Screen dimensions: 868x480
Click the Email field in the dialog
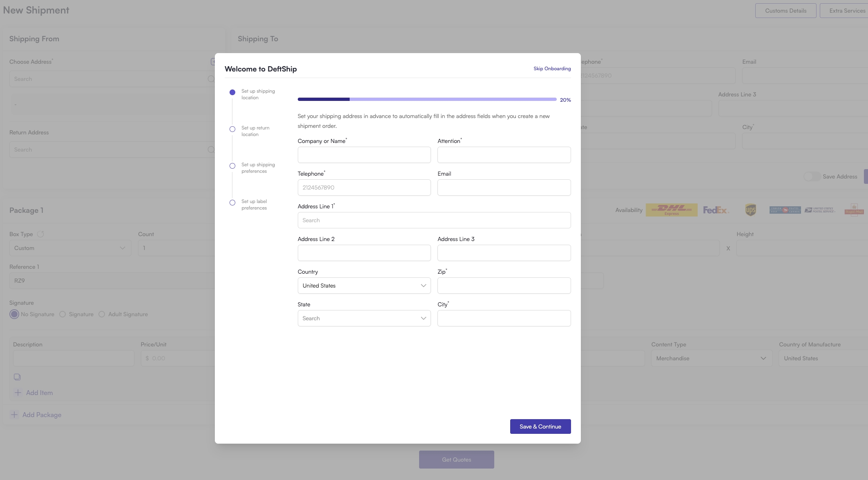[504, 188]
